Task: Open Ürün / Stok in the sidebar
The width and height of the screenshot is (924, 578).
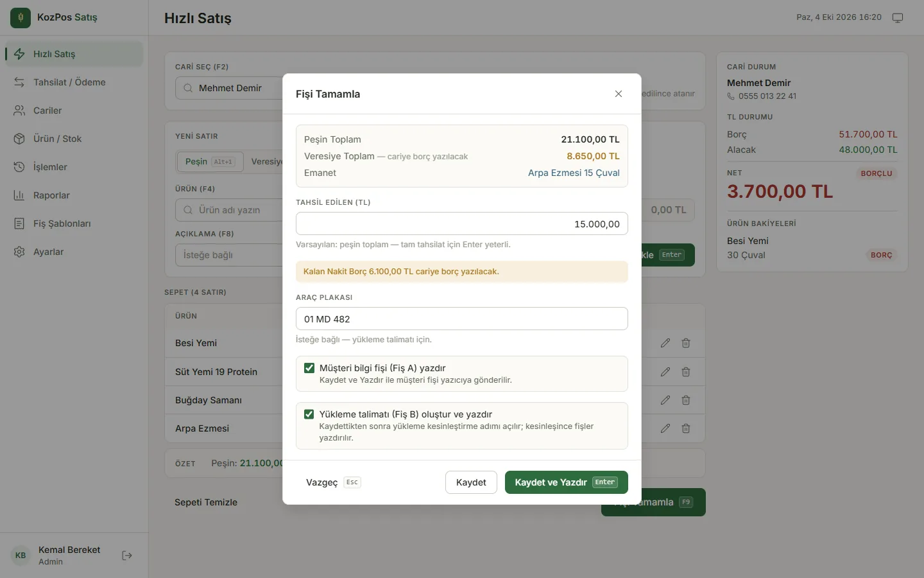Action: pyautogui.click(x=74, y=139)
